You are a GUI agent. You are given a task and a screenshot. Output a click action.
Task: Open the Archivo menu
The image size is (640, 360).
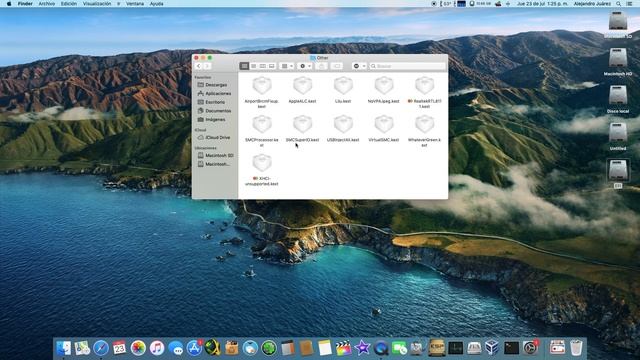pos(47,4)
